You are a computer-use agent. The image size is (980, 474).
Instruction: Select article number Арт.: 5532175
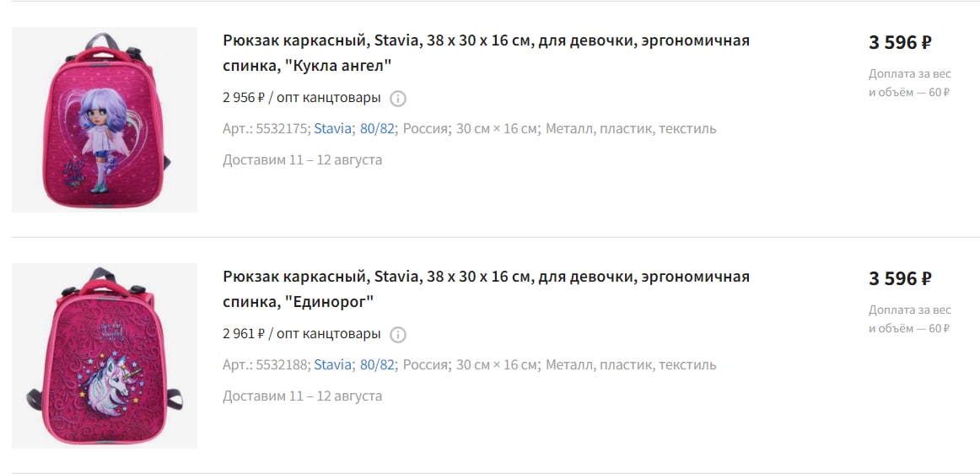tap(267, 129)
